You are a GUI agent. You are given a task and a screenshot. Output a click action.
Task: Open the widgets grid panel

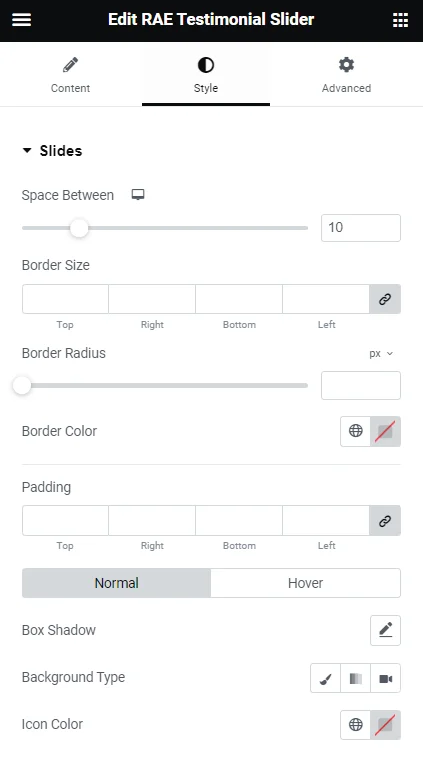(x=400, y=20)
